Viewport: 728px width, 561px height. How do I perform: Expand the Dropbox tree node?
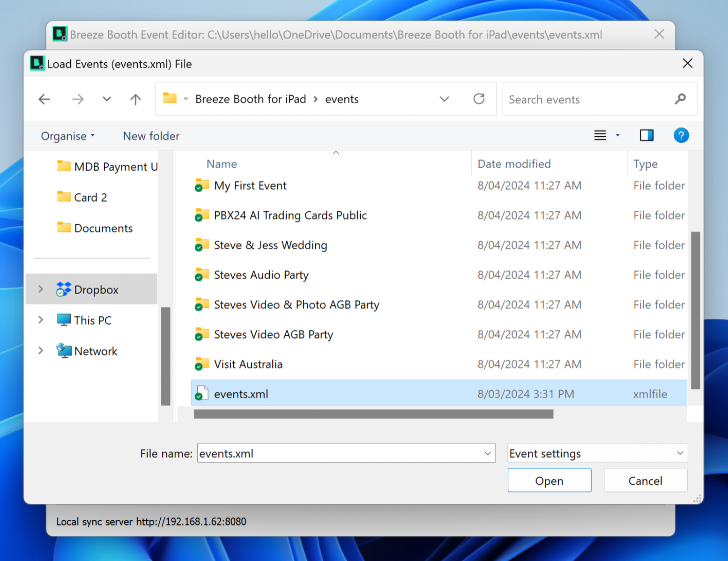point(41,289)
